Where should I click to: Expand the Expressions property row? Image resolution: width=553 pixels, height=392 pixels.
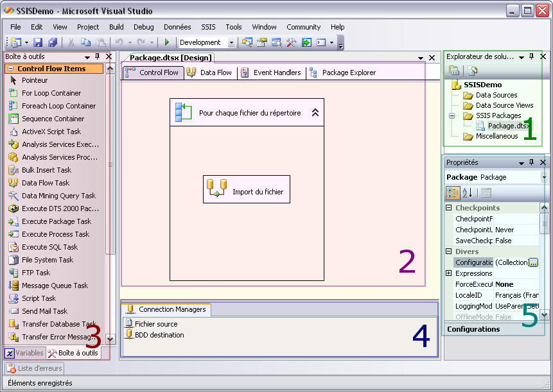click(449, 273)
